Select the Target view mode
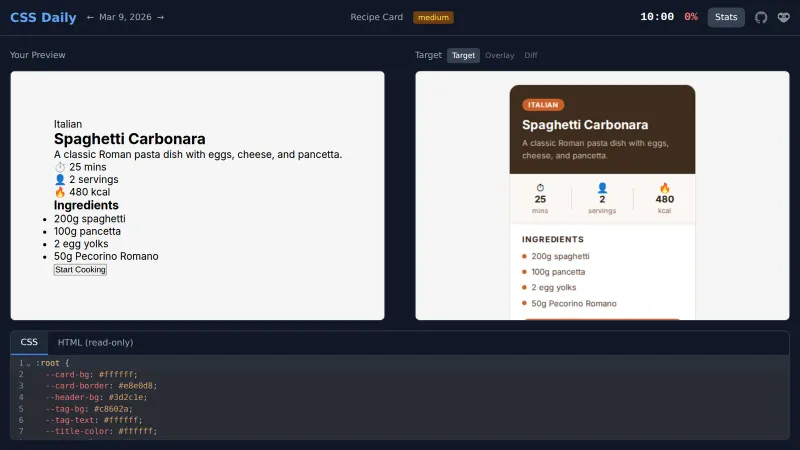Viewport: 800px width, 450px height. coord(463,55)
